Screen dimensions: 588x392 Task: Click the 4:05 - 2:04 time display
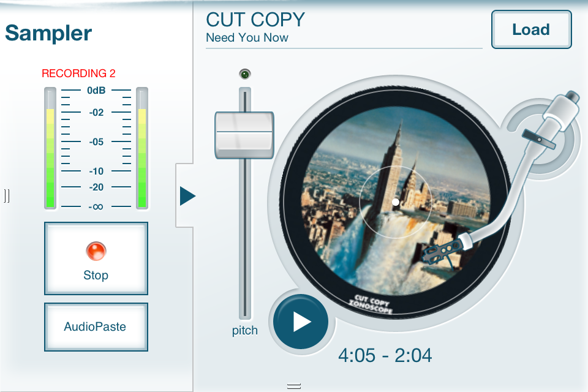click(x=385, y=355)
